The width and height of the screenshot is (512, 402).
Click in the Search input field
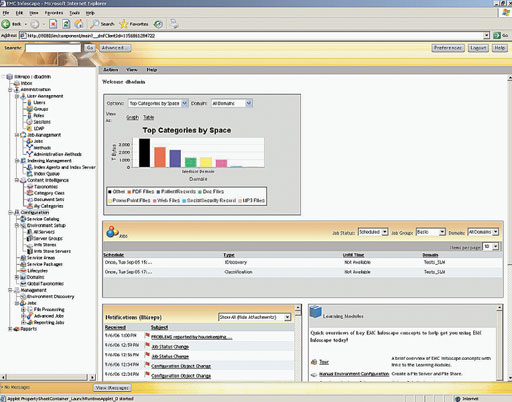point(53,48)
